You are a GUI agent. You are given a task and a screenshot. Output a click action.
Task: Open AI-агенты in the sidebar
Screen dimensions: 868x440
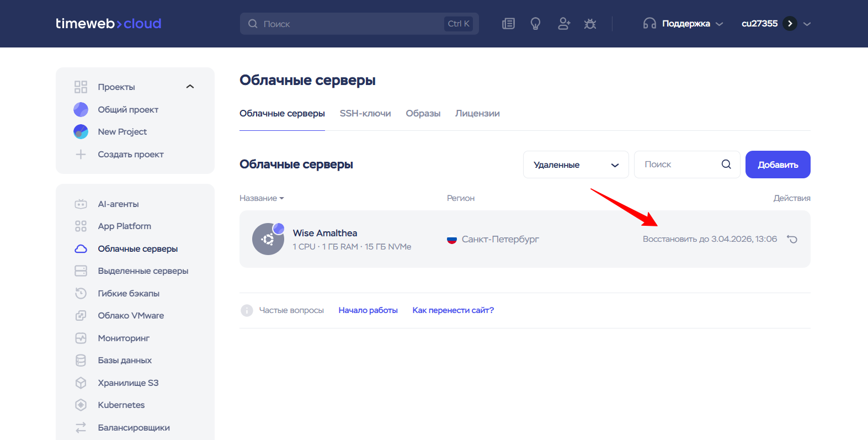pyautogui.click(x=118, y=204)
